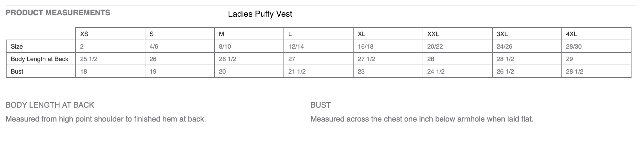Viewport: 644px width, 141px height.
Task: Click the PRODUCT MEASUREMENTS heading
Action: (58, 13)
